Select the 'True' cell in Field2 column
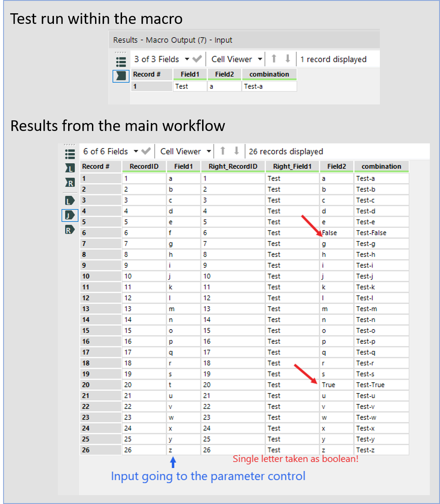 click(x=336, y=385)
